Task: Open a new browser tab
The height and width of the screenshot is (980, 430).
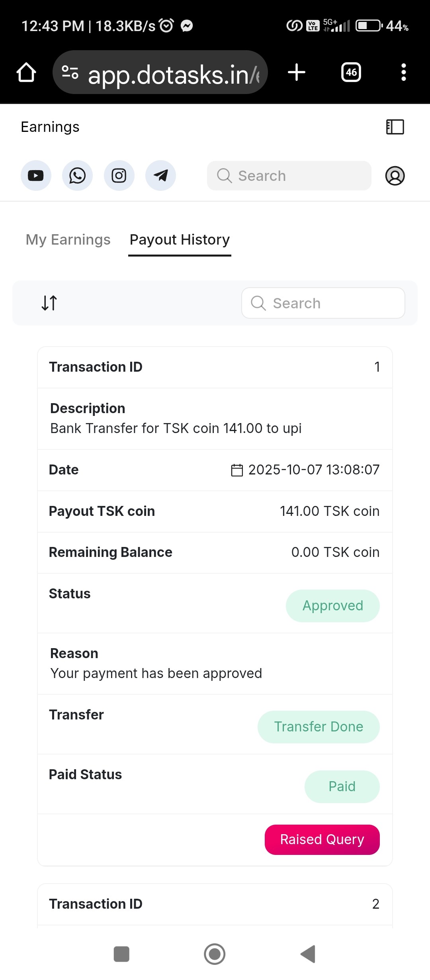Action: tap(297, 73)
